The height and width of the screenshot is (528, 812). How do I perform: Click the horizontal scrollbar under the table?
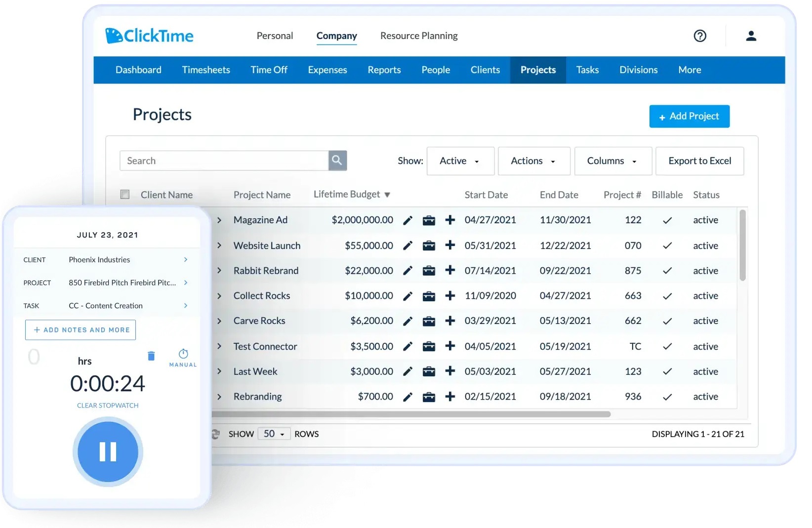click(x=411, y=414)
